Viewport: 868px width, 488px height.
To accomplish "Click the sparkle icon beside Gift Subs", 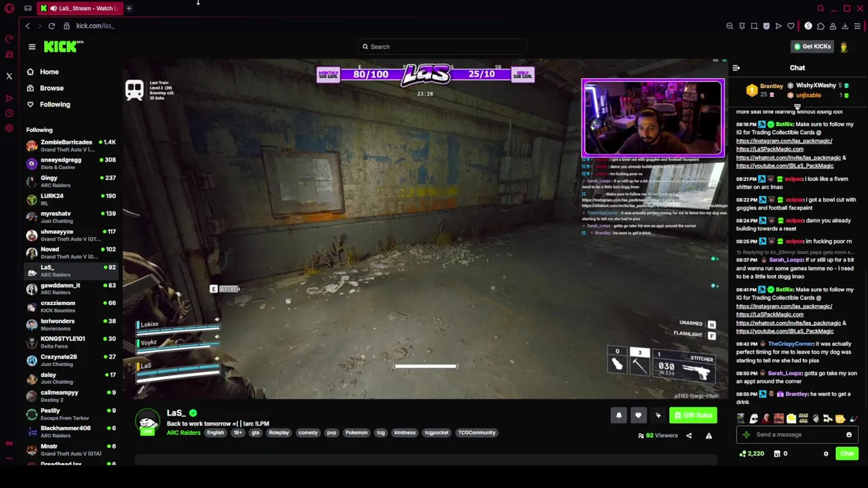I will coord(658,415).
